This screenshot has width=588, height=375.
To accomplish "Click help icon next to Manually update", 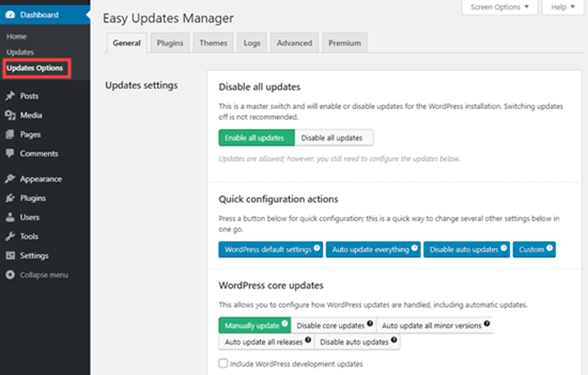I will pos(285,323).
